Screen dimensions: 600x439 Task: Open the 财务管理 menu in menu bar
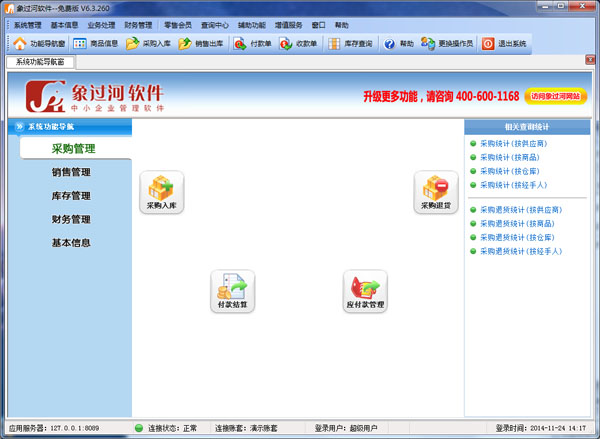[138, 25]
